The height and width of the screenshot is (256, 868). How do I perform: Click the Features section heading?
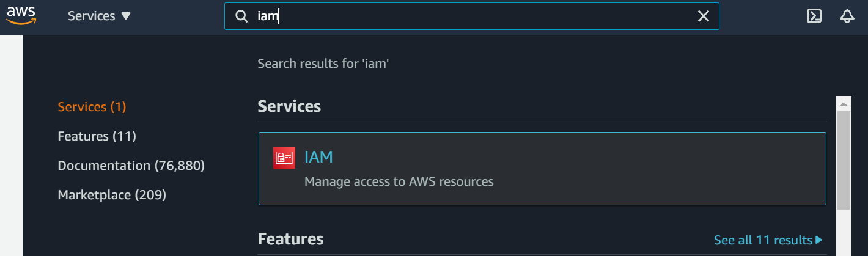pos(290,239)
